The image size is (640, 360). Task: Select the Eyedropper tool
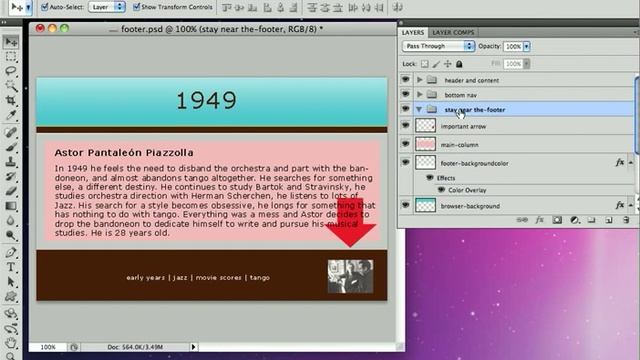tap(11, 116)
